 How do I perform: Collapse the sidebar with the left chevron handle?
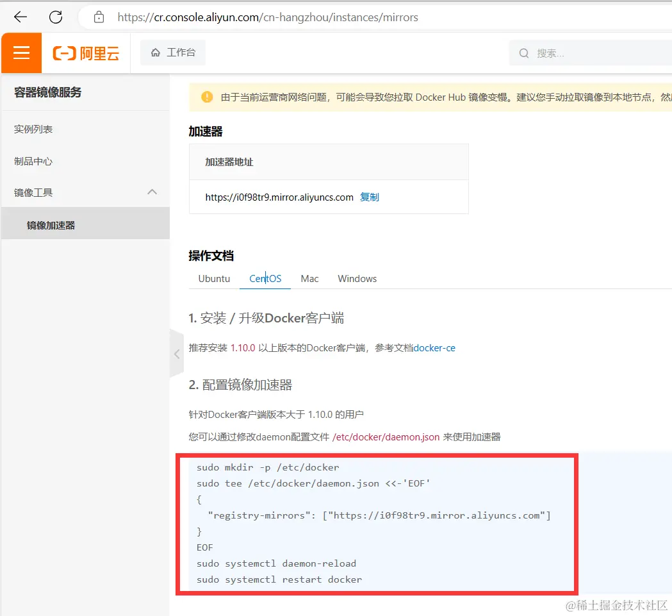[177, 354]
